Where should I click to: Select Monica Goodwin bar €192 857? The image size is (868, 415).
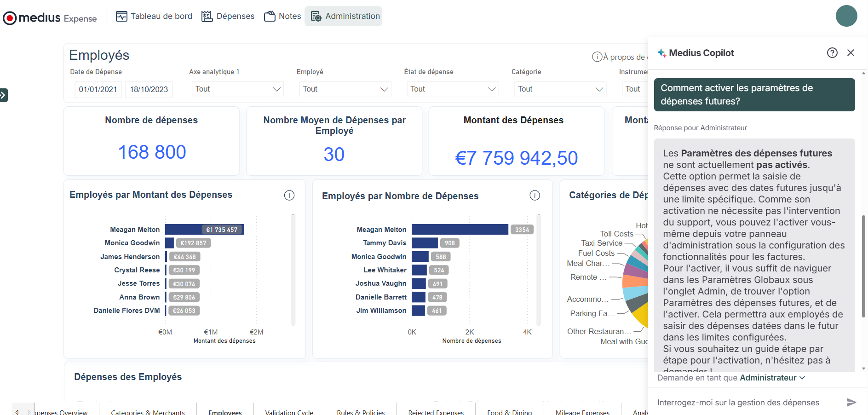click(x=169, y=243)
